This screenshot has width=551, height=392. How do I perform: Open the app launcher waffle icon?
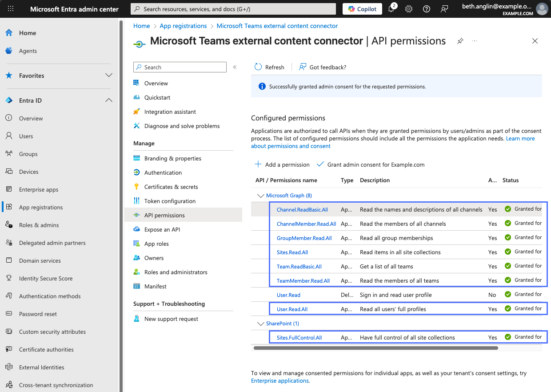[x=11, y=9]
